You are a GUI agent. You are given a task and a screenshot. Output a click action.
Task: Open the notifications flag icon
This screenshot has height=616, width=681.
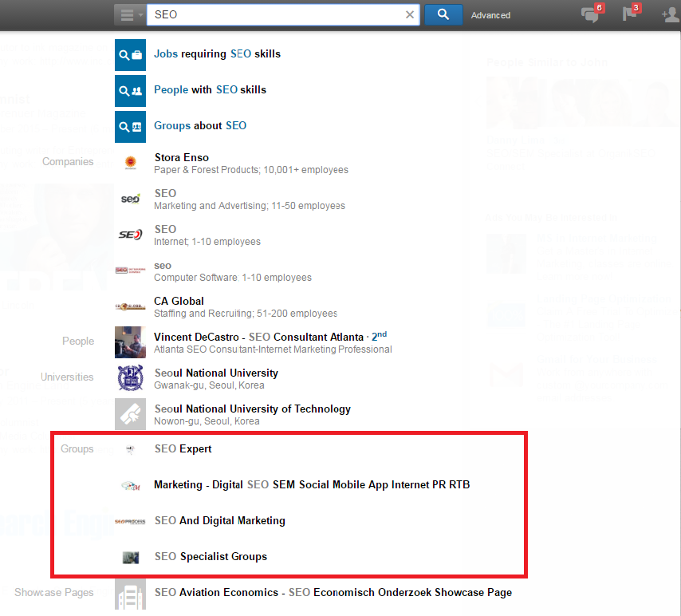pyautogui.click(x=630, y=14)
